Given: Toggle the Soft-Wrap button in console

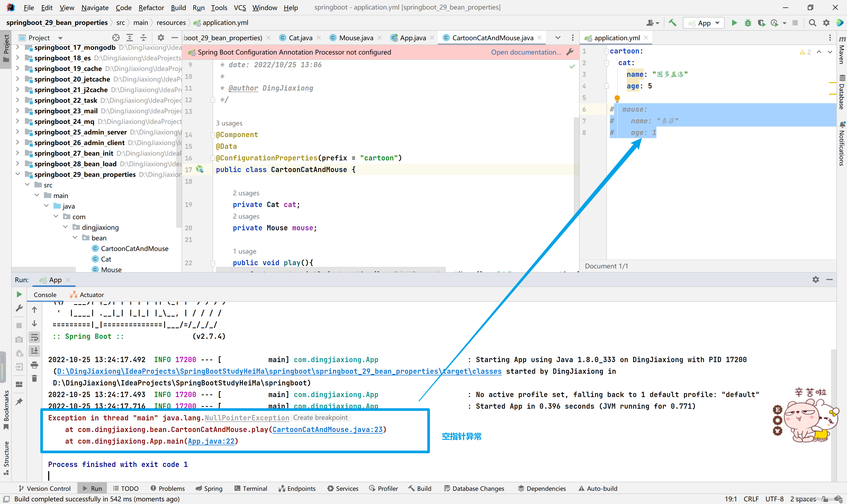Looking at the screenshot, I should click(x=34, y=337).
